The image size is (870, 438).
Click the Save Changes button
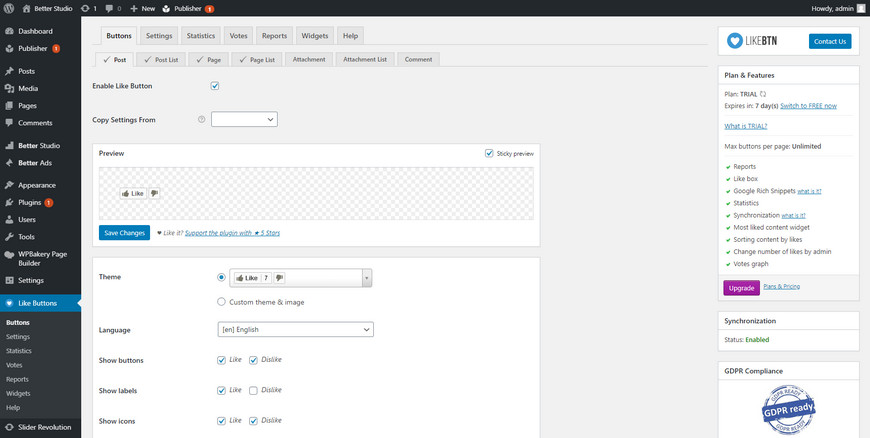(x=124, y=233)
